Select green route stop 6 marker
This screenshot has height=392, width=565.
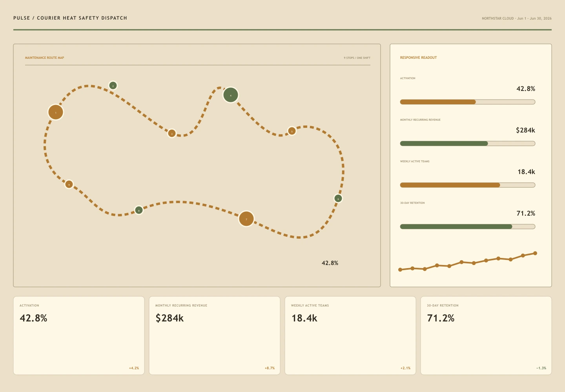[338, 198]
